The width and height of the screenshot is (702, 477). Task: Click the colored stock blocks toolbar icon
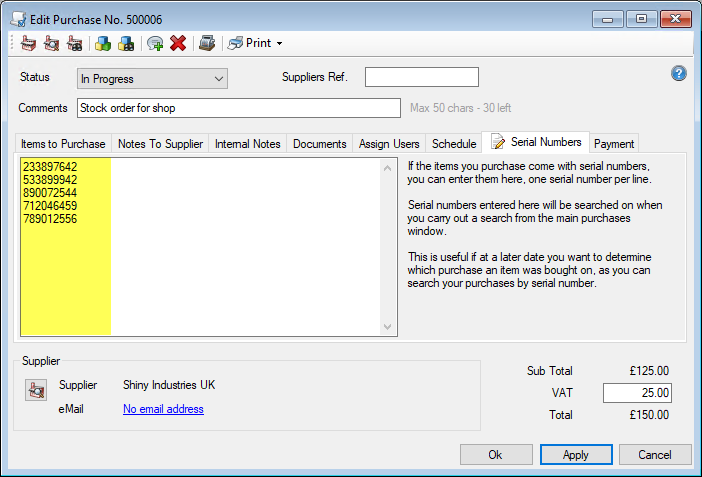click(x=103, y=43)
